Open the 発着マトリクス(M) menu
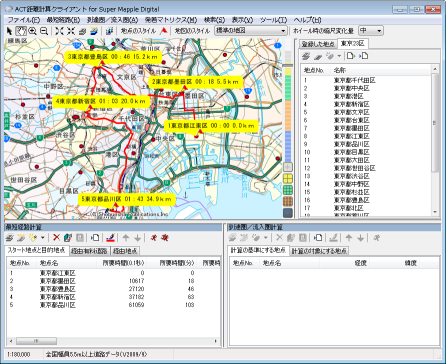Image resolution: width=446 pixels, height=364 pixels. [171, 20]
